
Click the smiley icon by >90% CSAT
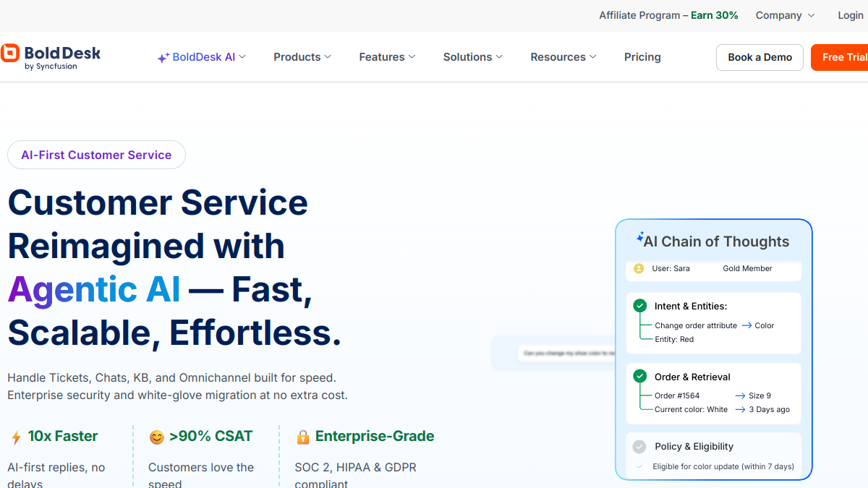[156, 437]
